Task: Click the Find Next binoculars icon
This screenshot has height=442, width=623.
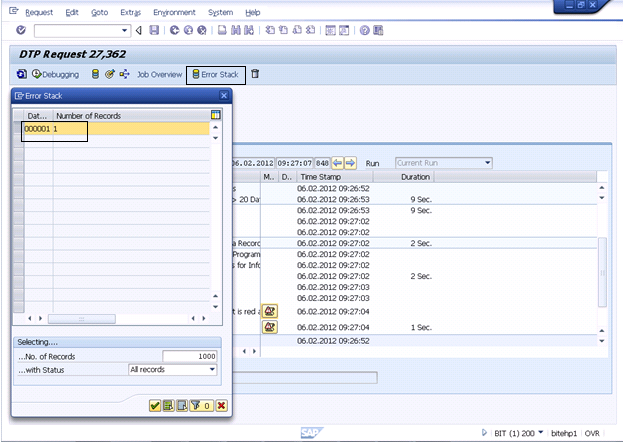Action: click(249, 30)
